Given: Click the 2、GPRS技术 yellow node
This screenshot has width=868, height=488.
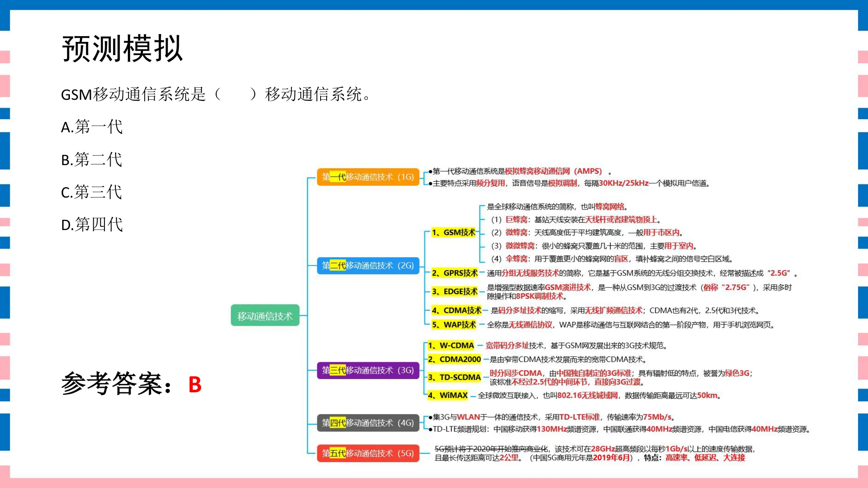Looking at the screenshot, I should click(455, 273).
